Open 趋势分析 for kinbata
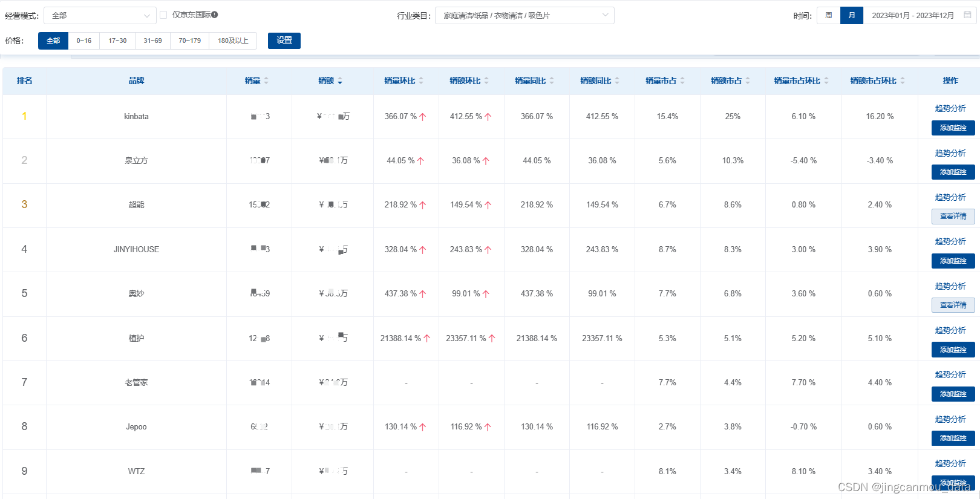 coord(950,108)
